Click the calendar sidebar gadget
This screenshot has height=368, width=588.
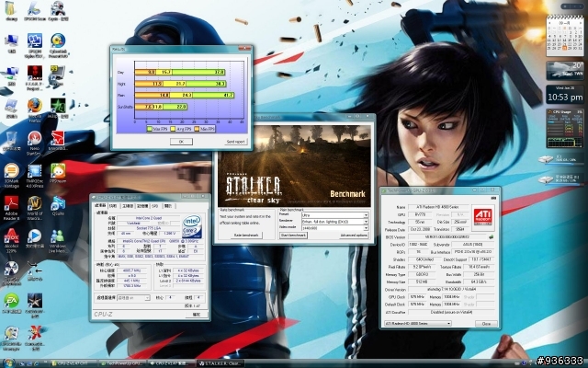tap(565, 36)
